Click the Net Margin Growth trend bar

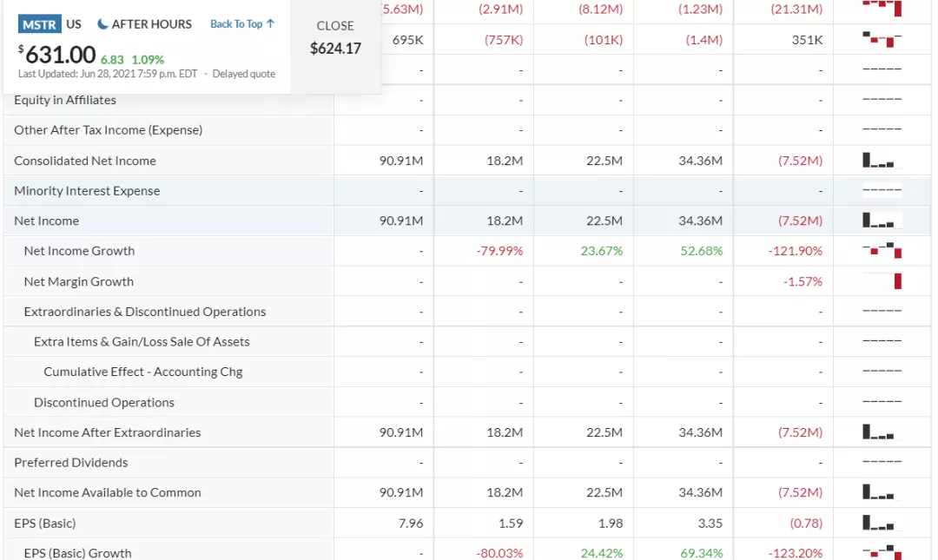pos(897,281)
